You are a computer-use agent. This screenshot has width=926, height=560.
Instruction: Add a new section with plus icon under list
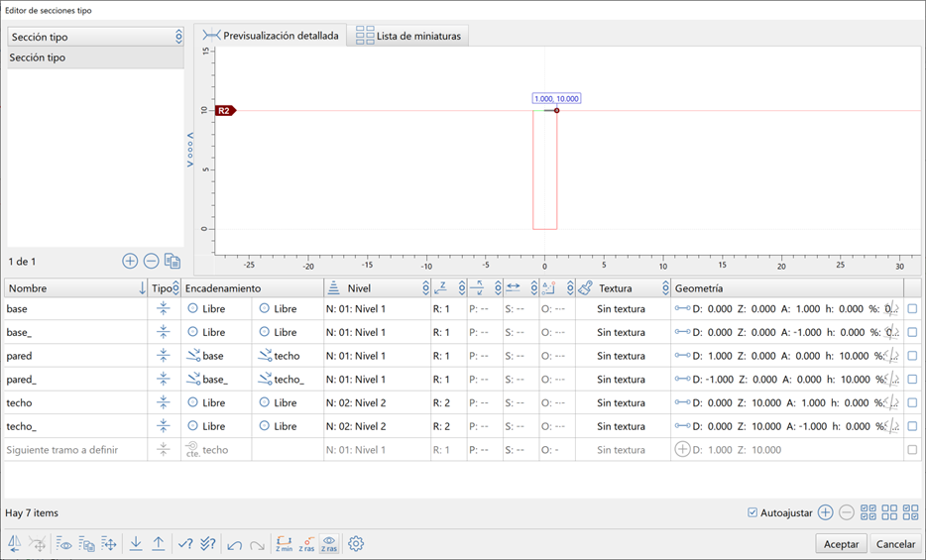(x=130, y=262)
